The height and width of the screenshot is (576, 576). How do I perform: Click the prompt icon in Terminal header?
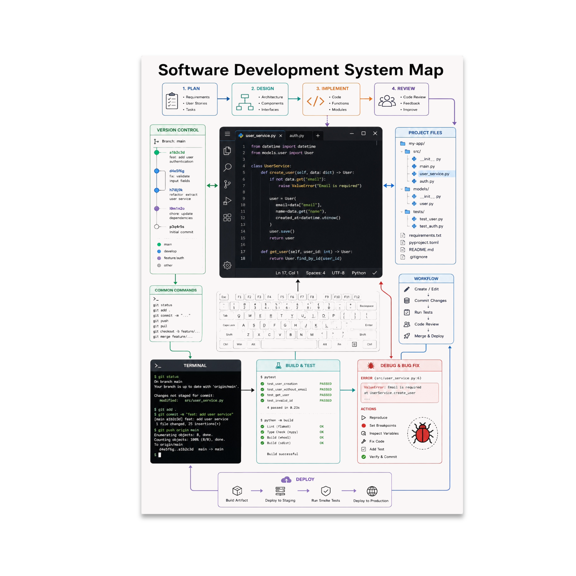pyautogui.click(x=158, y=366)
